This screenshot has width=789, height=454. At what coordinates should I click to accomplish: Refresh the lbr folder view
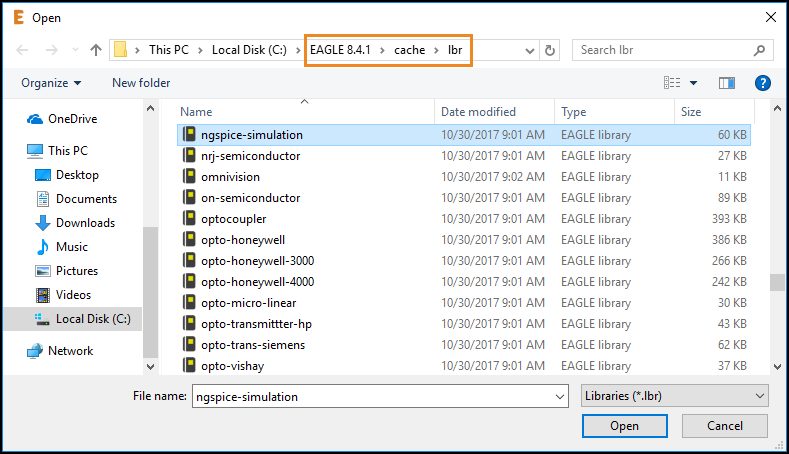(549, 50)
